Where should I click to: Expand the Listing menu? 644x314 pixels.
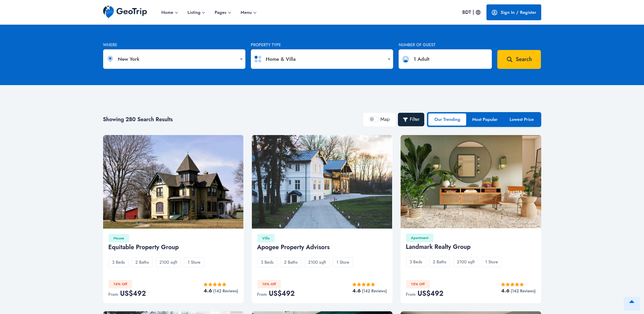(196, 12)
